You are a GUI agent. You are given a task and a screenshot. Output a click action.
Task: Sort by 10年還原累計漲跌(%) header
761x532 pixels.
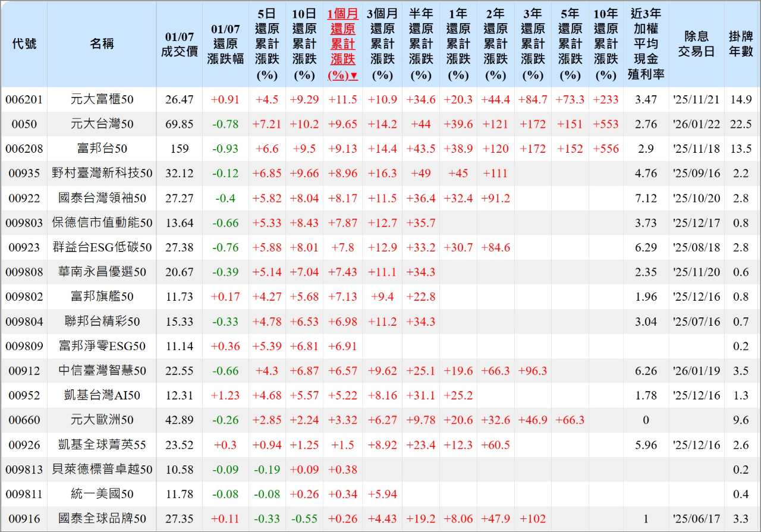606,44
